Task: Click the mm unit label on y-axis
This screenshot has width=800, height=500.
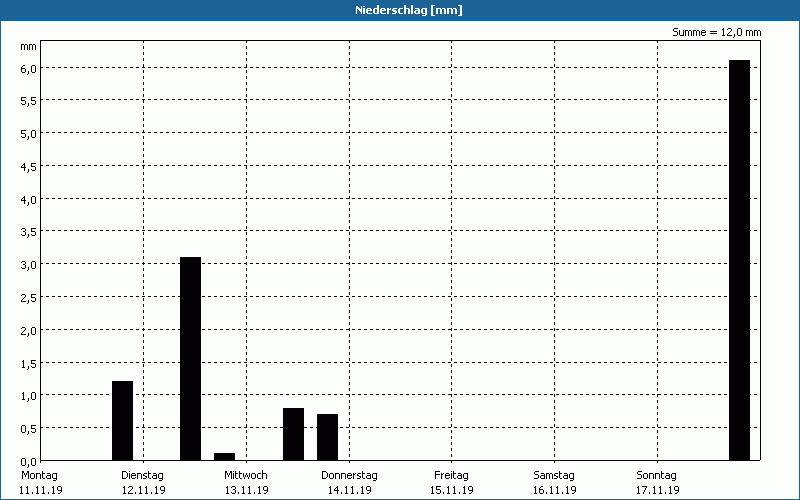Action: tap(29, 47)
